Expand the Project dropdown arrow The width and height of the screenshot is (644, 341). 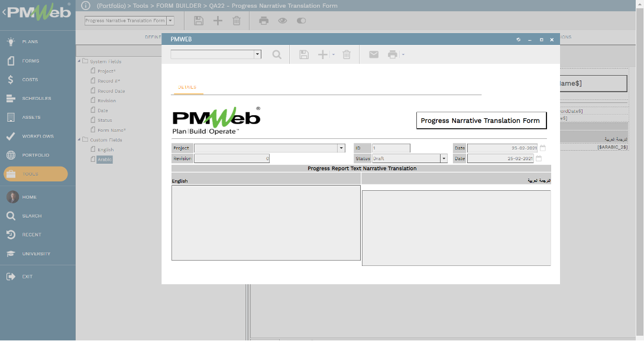[x=341, y=148]
